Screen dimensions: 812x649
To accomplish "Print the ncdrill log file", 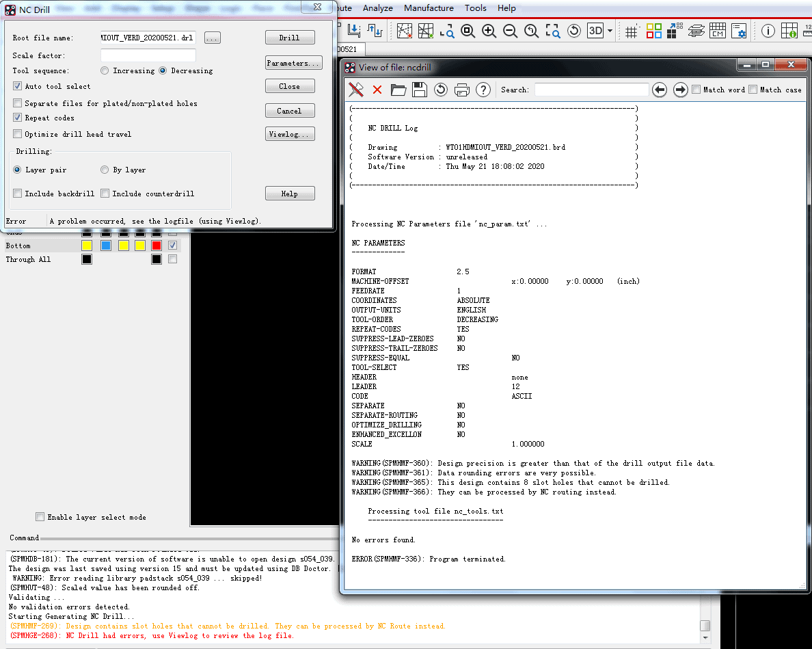I will [x=462, y=90].
